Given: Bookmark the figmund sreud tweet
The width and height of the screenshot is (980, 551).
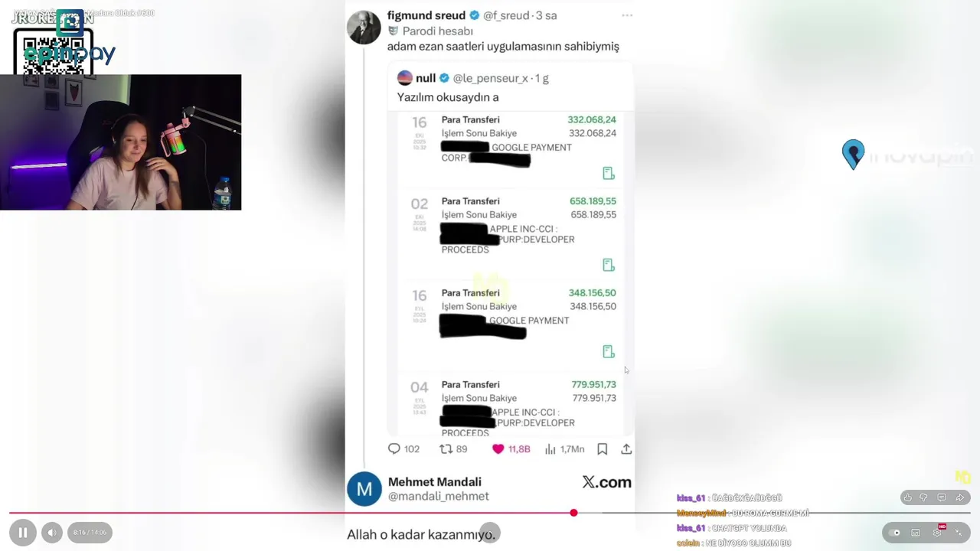Looking at the screenshot, I should click(603, 449).
